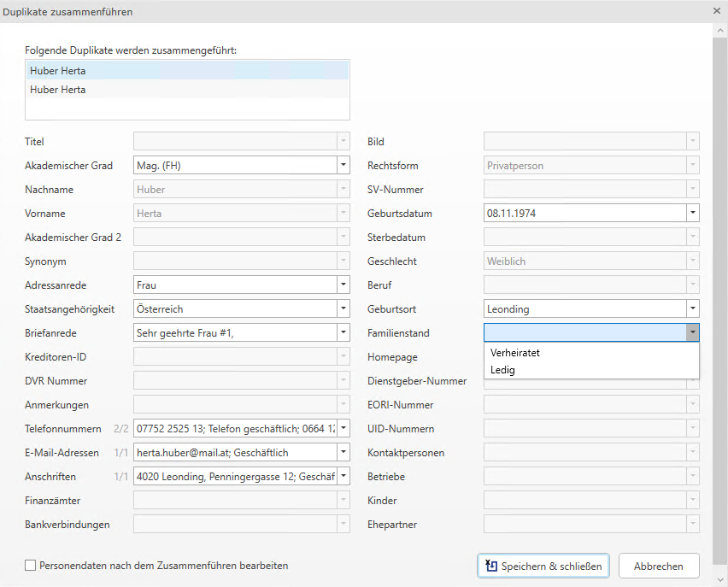
Task: Click the save icon on Speichern & schließen
Action: [x=491, y=566]
